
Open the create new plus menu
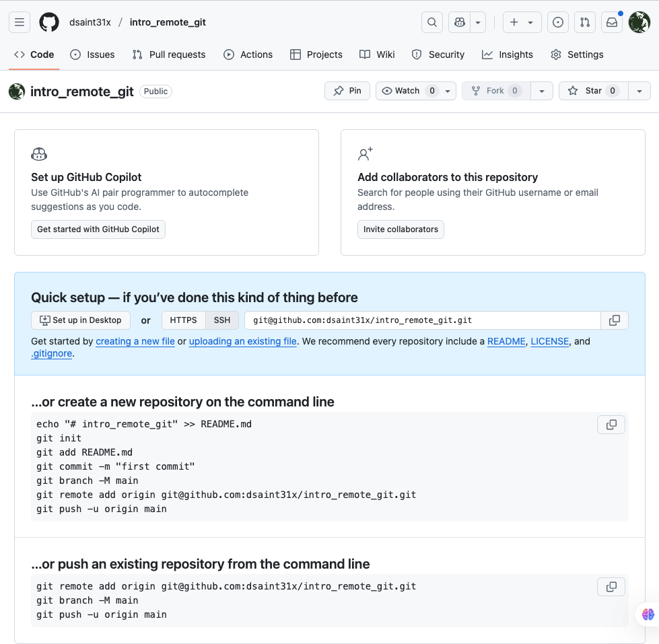(x=522, y=22)
